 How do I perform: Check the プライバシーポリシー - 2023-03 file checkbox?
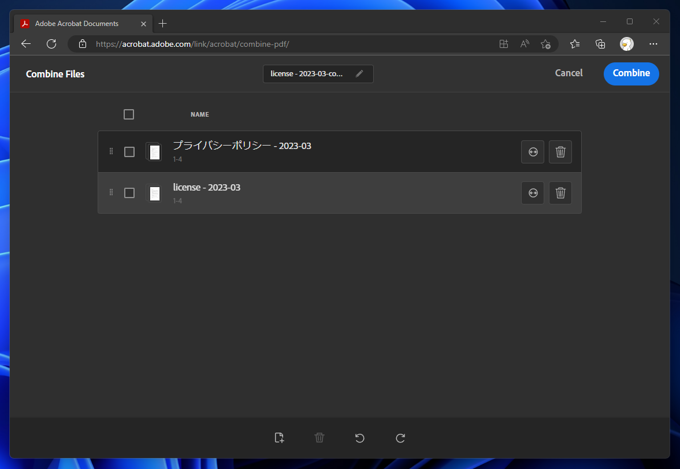click(129, 152)
